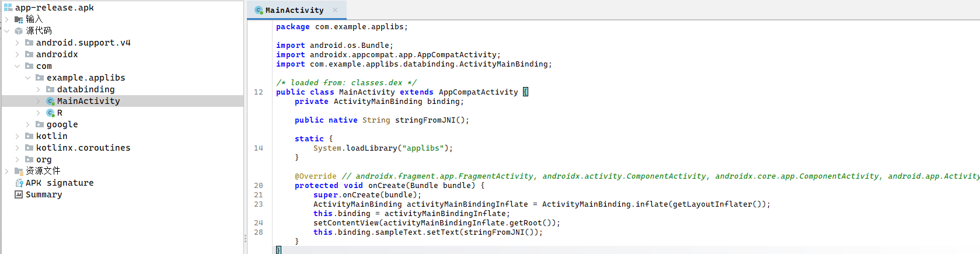Click the 源代码 source code icon
Image resolution: width=980 pixels, height=254 pixels.
(x=19, y=31)
